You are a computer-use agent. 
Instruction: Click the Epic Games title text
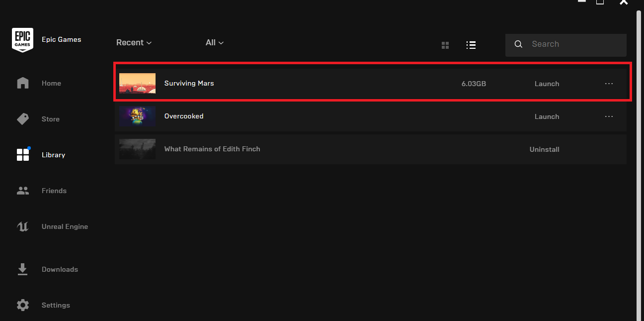click(61, 39)
